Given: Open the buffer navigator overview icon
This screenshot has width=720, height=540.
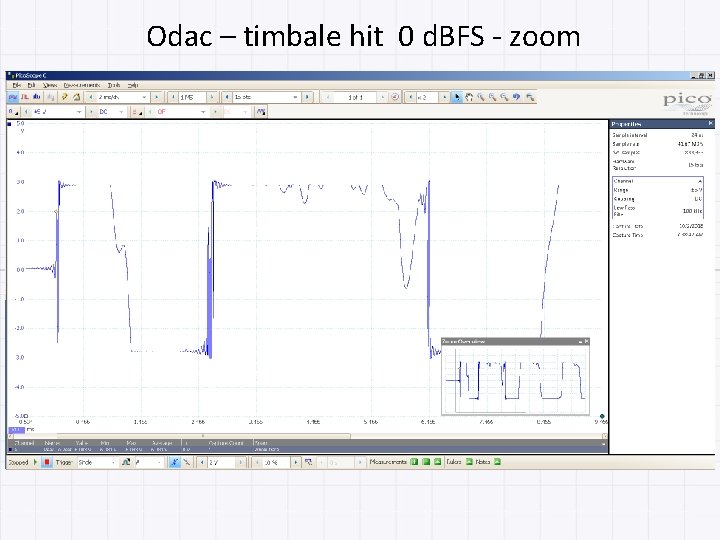Looking at the screenshot, I should coord(395,97).
